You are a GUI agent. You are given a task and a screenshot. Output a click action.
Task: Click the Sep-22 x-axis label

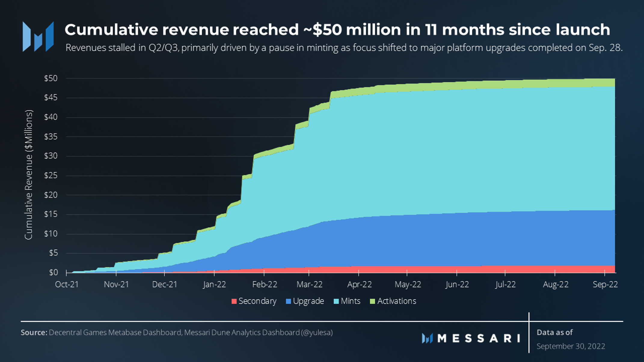click(605, 284)
